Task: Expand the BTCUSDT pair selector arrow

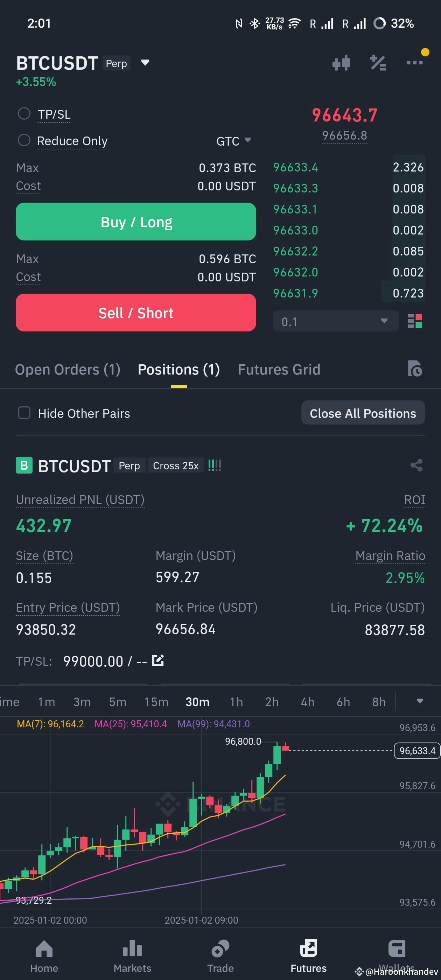Action: 145,62
